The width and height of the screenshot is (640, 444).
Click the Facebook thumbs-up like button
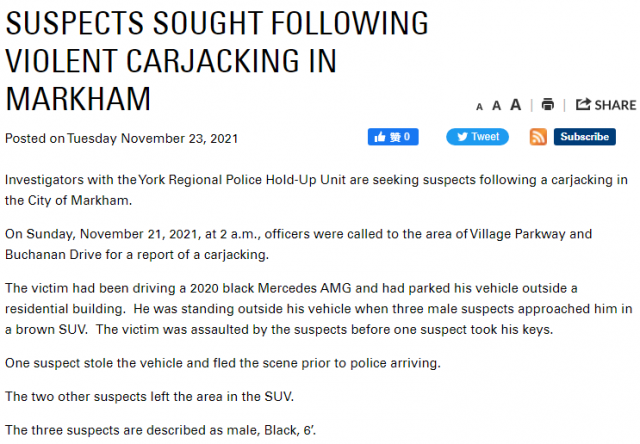click(x=393, y=137)
